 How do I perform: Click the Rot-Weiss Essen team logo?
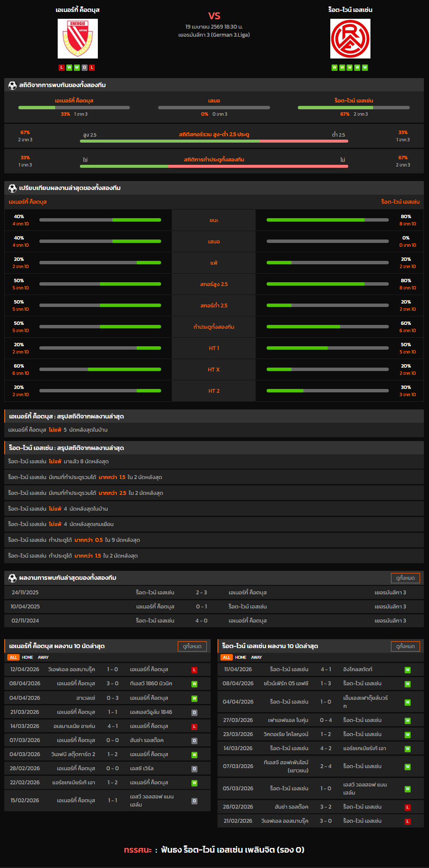tap(350, 38)
